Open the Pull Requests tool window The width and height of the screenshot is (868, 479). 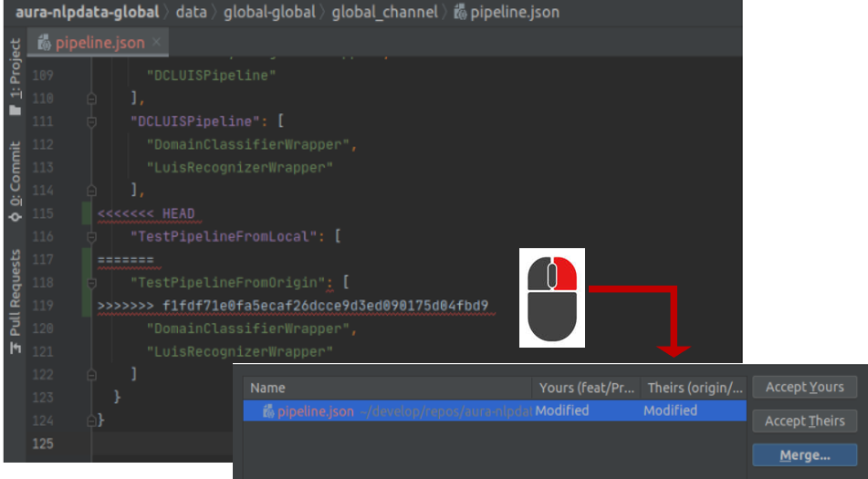point(15,301)
